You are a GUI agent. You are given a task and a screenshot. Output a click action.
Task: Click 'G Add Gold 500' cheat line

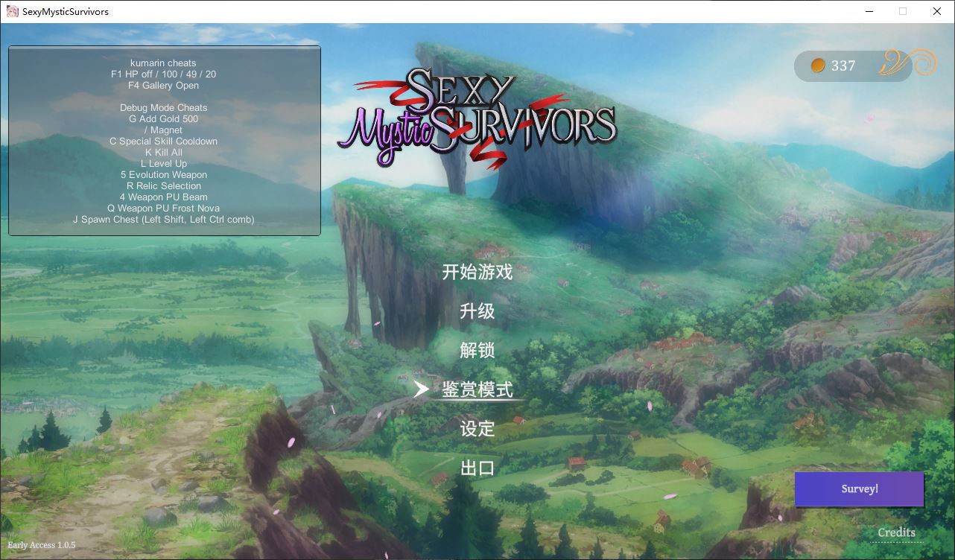[x=164, y=119]
